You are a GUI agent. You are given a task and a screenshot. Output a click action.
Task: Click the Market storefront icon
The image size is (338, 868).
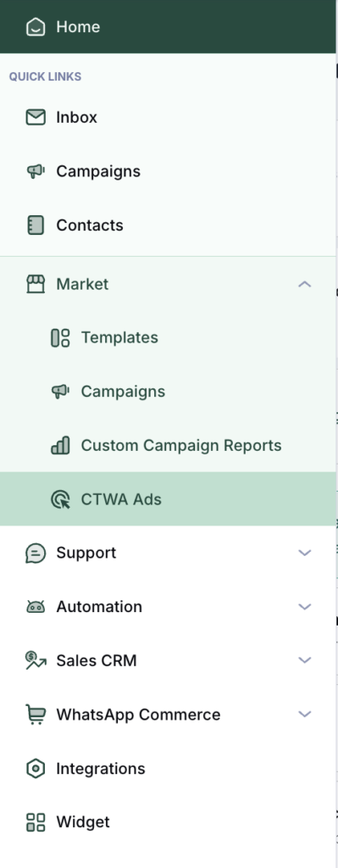pos(36,284)
